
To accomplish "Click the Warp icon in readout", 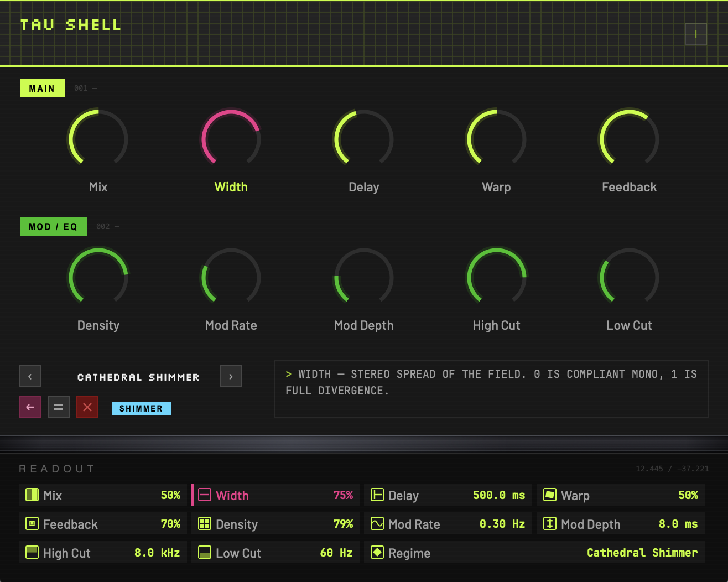I will tap(550, 495).
